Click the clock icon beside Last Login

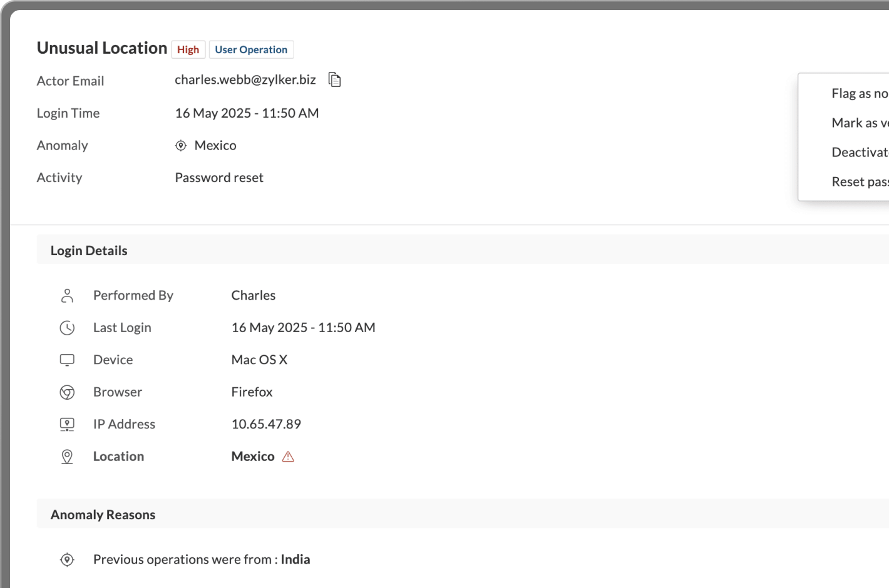67,327
